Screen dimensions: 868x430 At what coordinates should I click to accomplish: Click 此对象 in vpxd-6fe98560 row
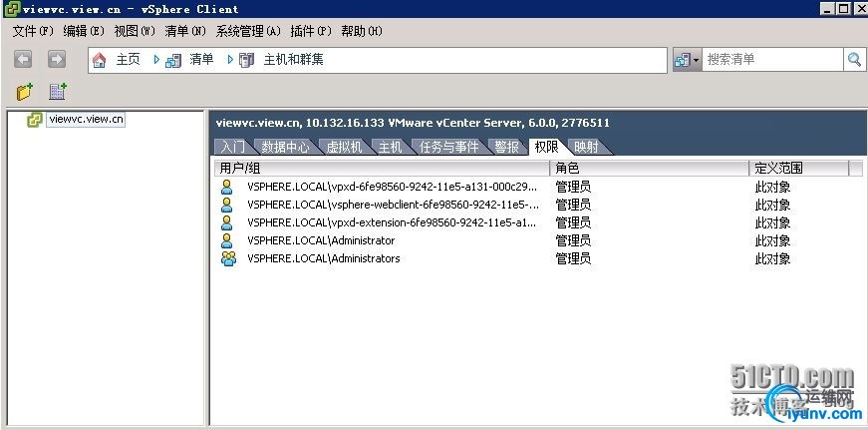(772, 188)
